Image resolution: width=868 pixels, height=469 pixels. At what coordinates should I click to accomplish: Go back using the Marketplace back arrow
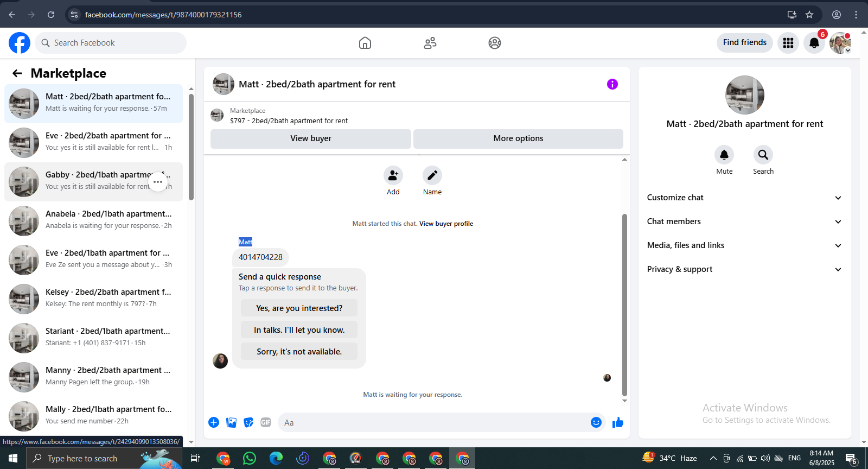[x=17, y=73]
